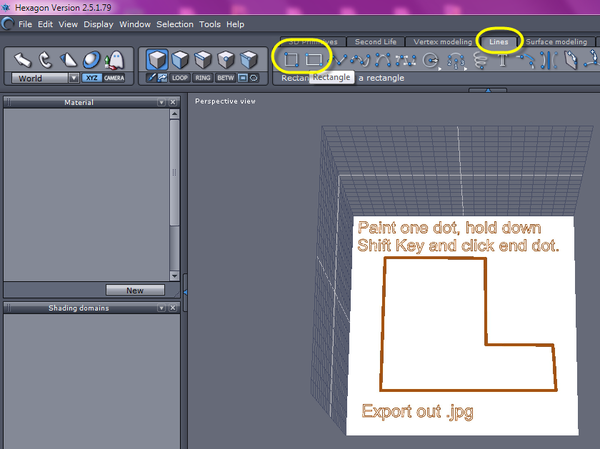Toggle XYZ manipulator orientation
The height and width of the screenshot is (449, 600).
[x=92, y=78]
